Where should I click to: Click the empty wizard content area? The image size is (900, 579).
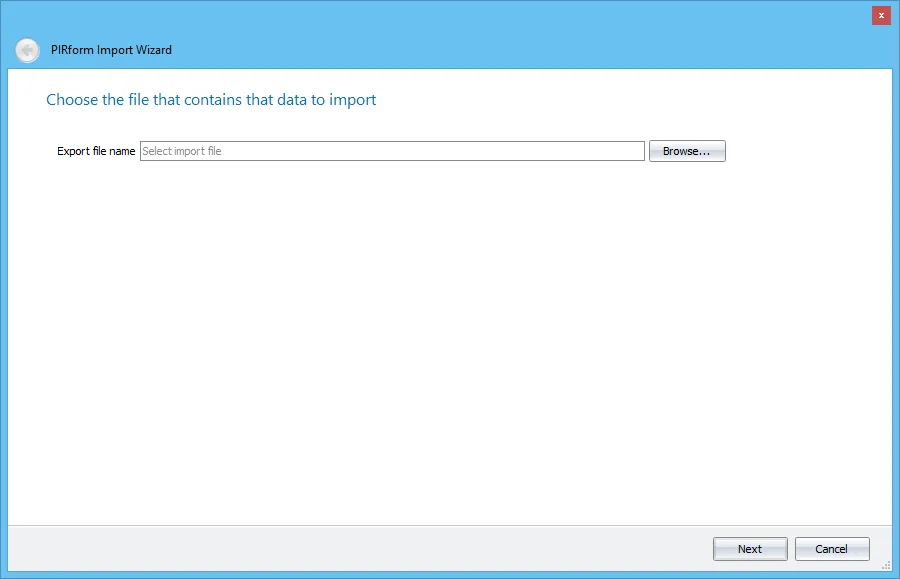pos(450,350)
